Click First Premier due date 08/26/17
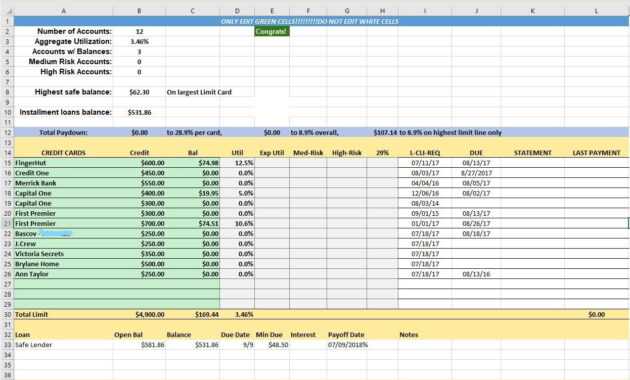 pos(476,223)
